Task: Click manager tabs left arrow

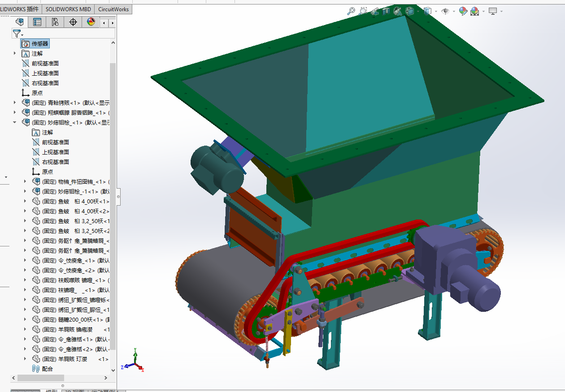Action: point(104,22)
